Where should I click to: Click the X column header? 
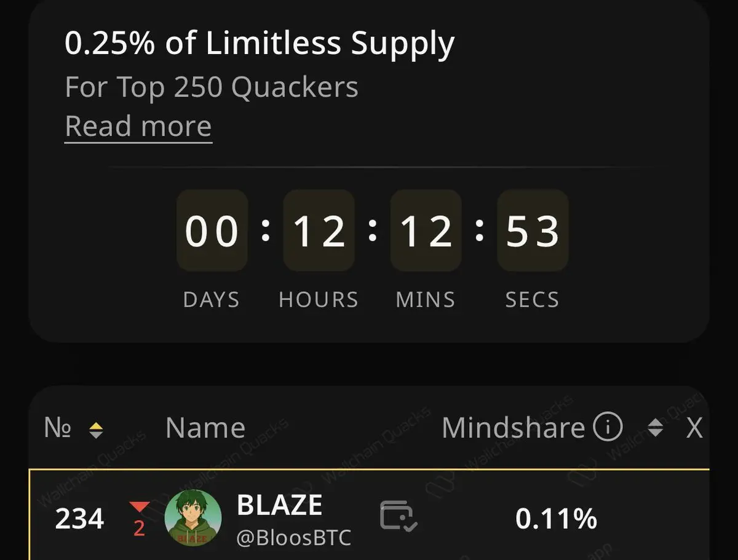[694, 428]
